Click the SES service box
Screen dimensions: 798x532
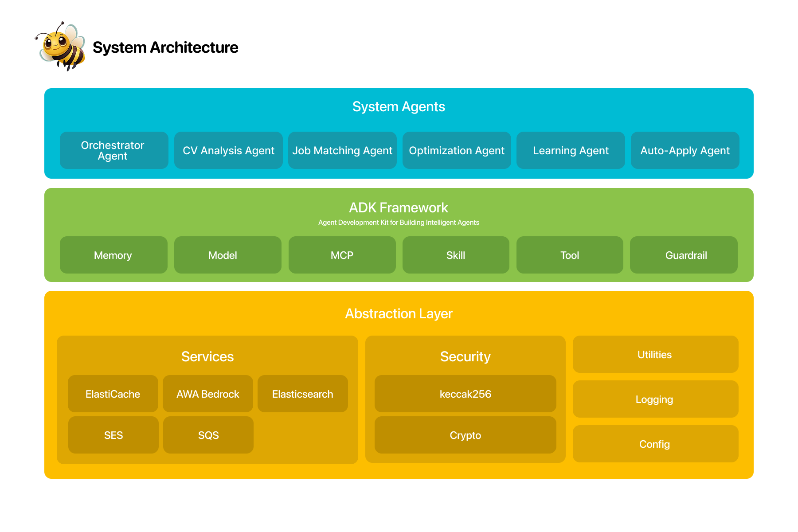pyautogui.click(x=113, y=435)
